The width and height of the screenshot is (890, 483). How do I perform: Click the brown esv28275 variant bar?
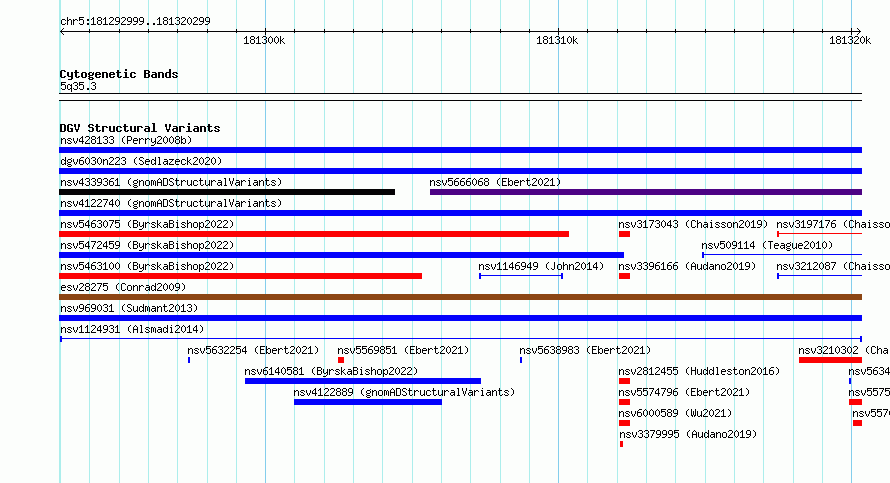(460, 297)
